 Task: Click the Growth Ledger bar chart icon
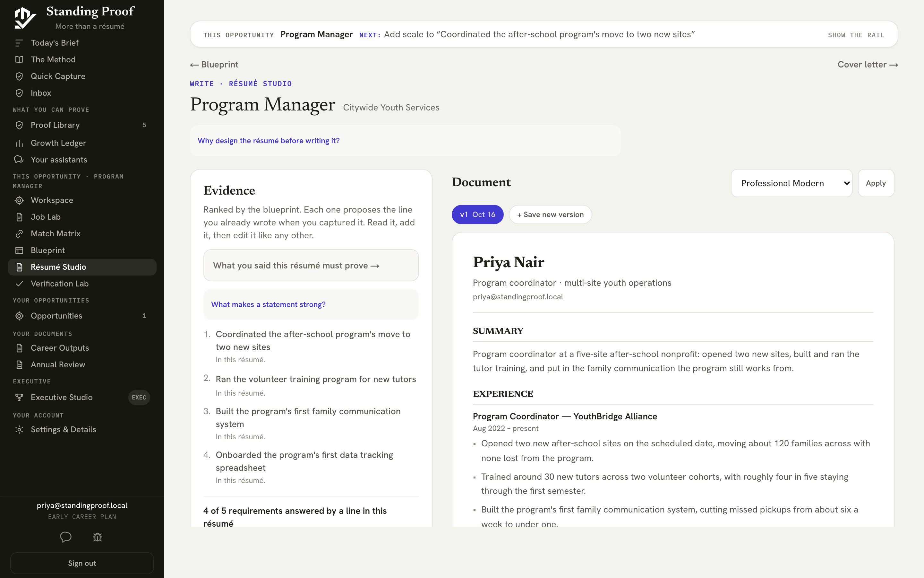(x=19, y=143)
